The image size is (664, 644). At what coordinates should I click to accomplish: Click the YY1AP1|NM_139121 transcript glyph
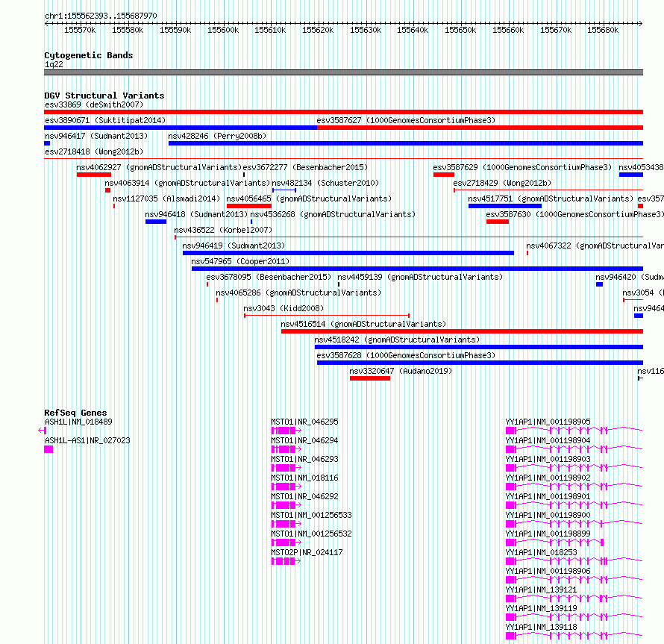pyautogui.click(x=574, y=598)
